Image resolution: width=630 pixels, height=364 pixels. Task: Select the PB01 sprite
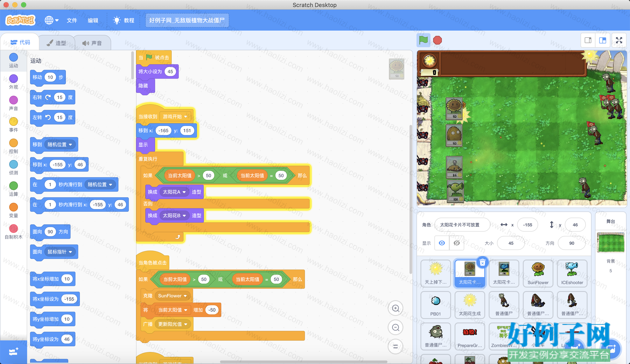[436, 305]
